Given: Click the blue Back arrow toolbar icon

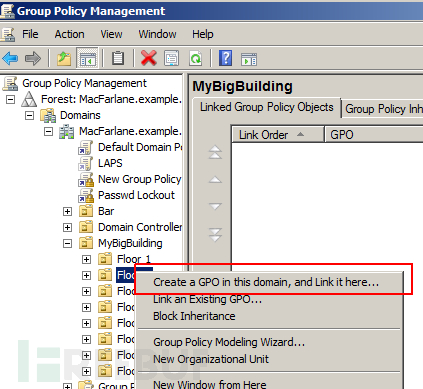Looking at the screenshot, I should pyautogui.click(x=10, y=59).
